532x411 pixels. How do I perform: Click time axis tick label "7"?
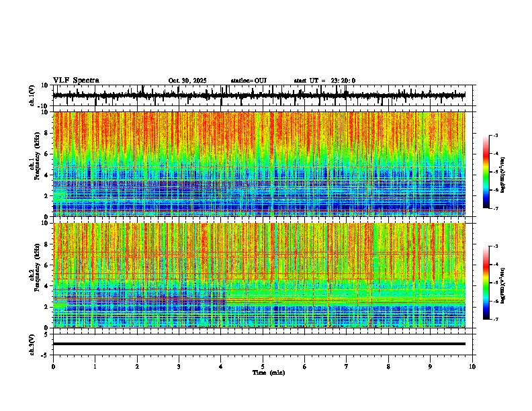[x=347, y=367]
